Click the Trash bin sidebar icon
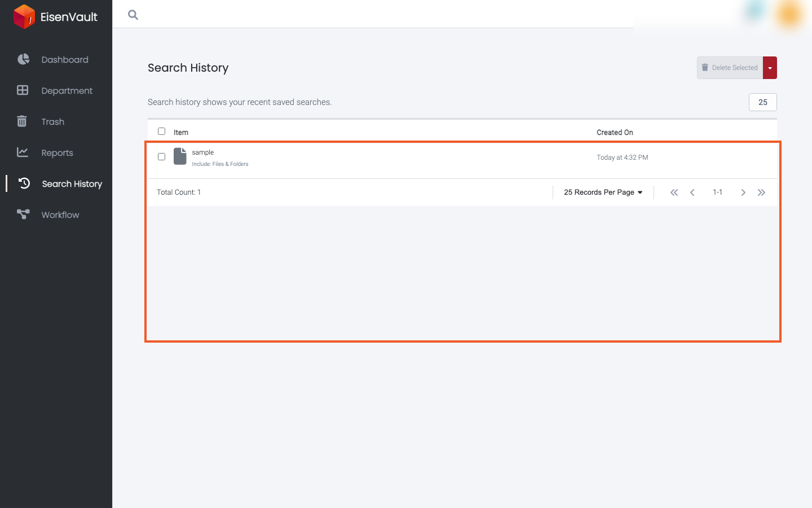Image resolution: width=812 pixels, height=508 pixels. (x=22, y=121)
